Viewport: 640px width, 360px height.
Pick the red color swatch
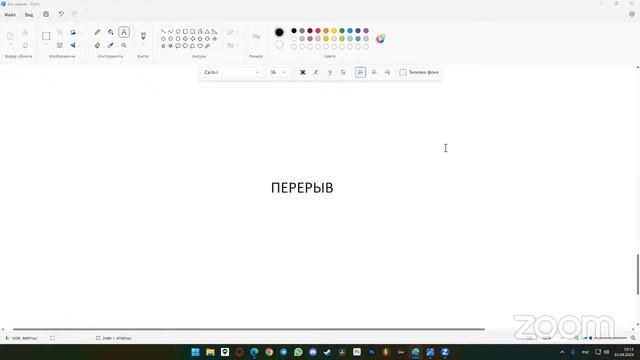pos(318,31)
